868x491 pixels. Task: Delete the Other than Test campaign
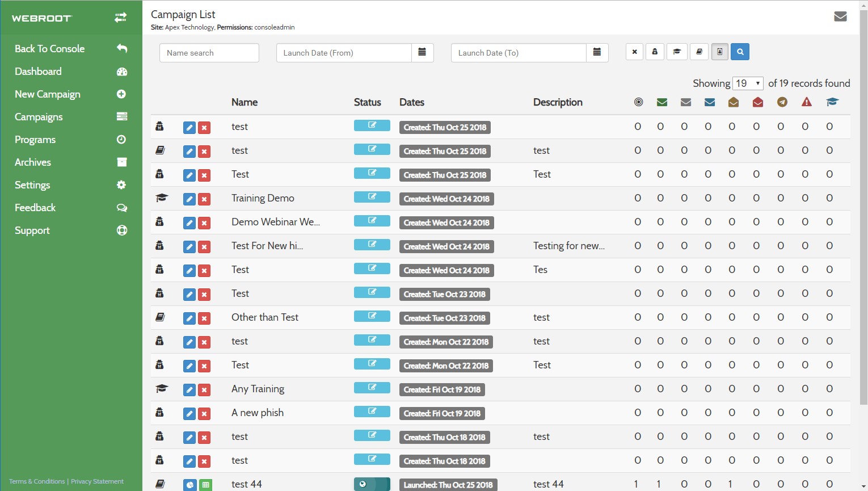pos(204,318)
